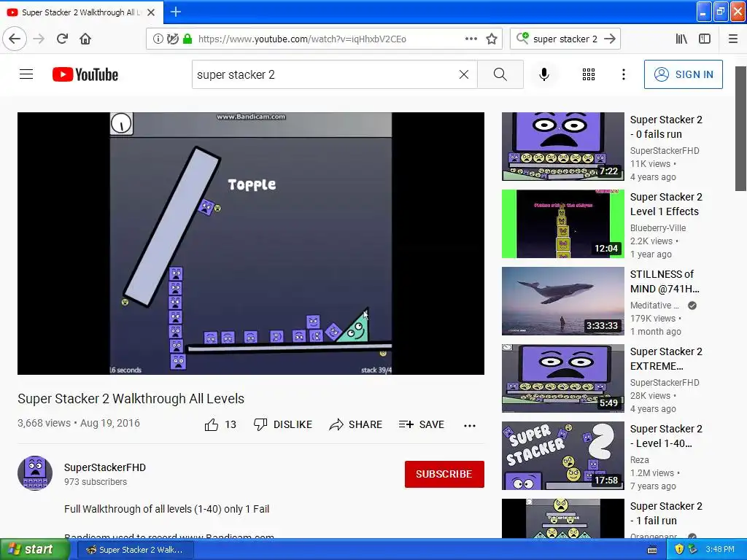This screenshot has width=747, height=560.
Task: Clear the YouTube search text
Action: (x=463, y=74)
